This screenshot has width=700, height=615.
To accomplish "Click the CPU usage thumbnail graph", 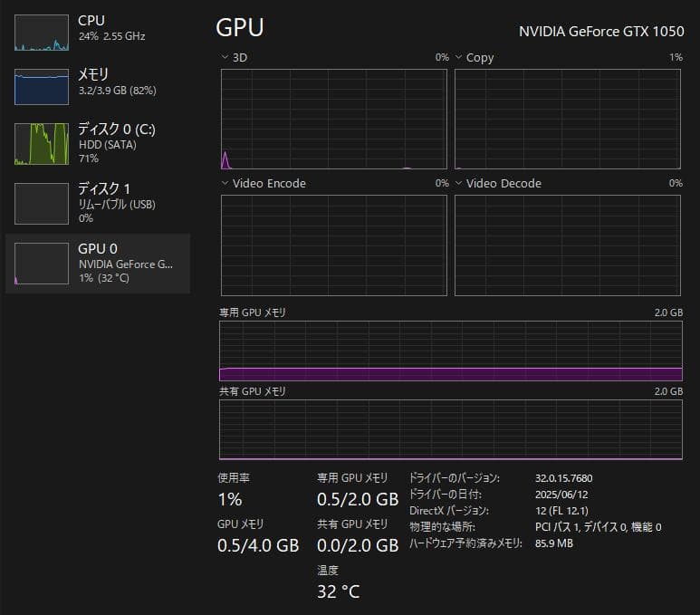I will (x=42, y=33).
